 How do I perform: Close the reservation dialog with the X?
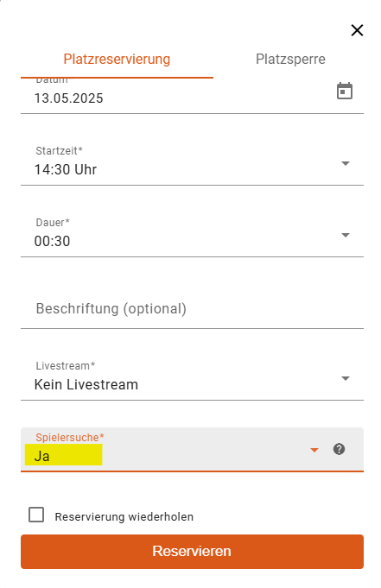(357, 30)
